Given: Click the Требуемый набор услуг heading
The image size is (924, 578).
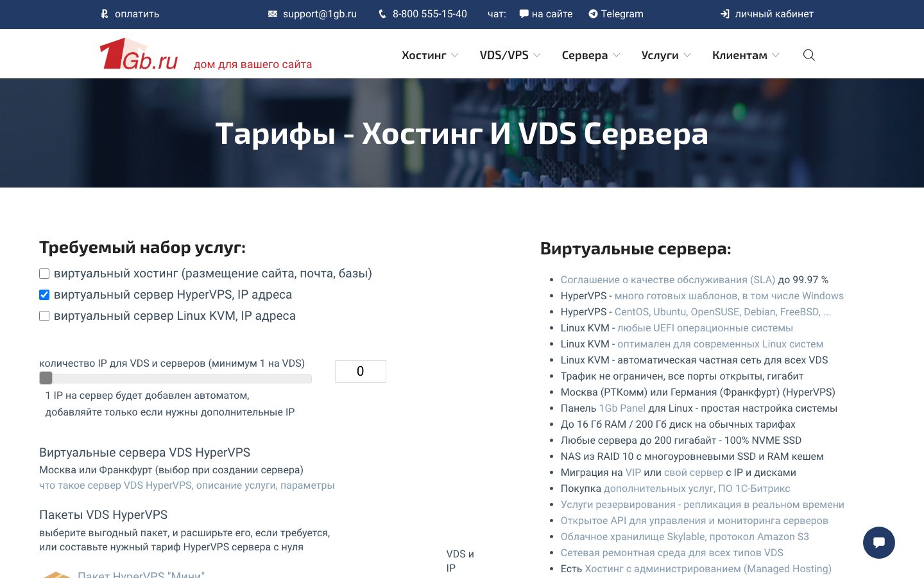Looking at the screenshot, I should [x=142, y=247].
